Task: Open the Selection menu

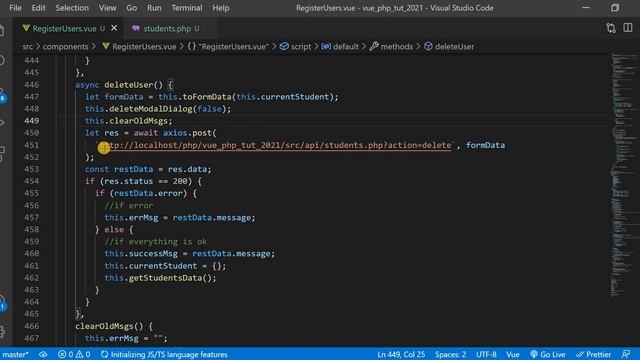Action: [x=72, y=8]
